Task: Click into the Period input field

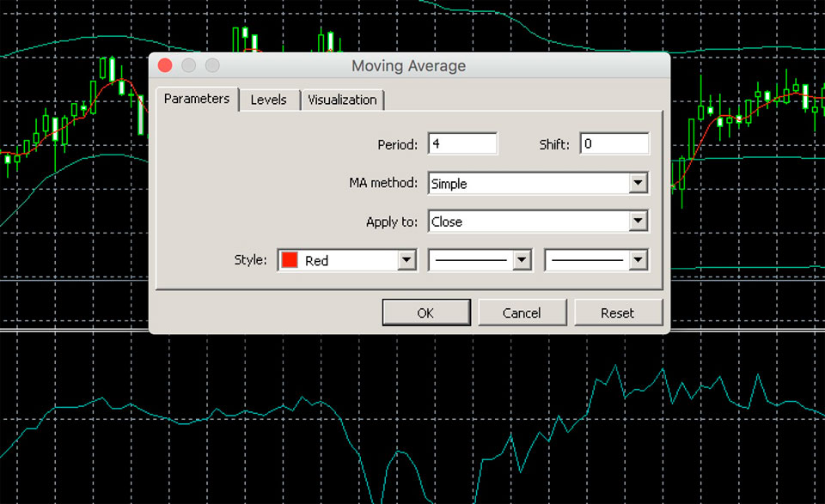Action: (x=462, y=144)
